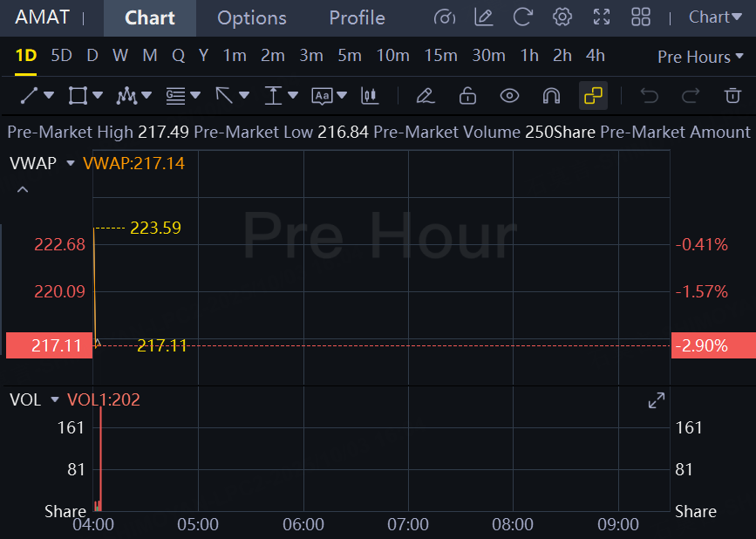Viewport: 756px width, 539px height.
Task: Select the 3m interval
Action: [311, 56]
